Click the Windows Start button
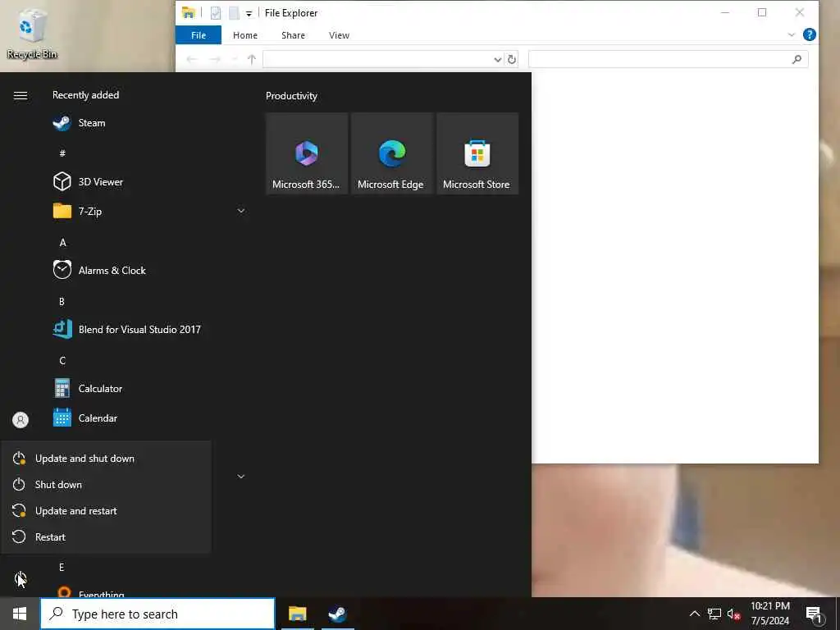 (x=20, y=614)
